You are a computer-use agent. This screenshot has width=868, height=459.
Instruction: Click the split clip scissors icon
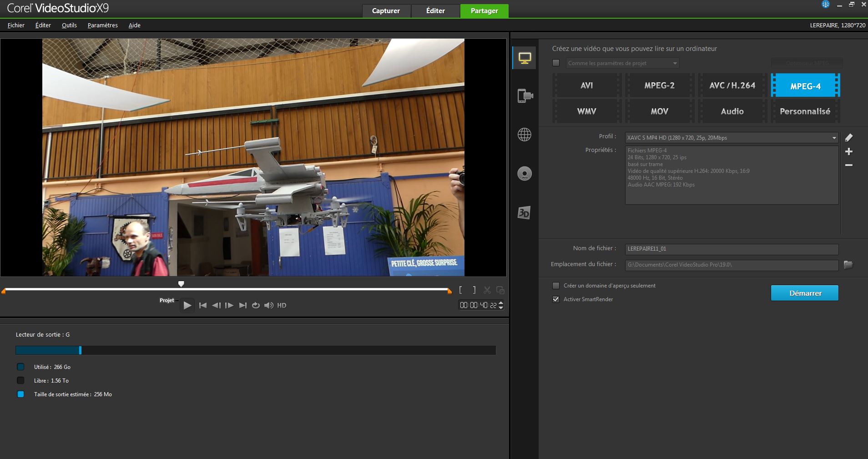point(487,290)
